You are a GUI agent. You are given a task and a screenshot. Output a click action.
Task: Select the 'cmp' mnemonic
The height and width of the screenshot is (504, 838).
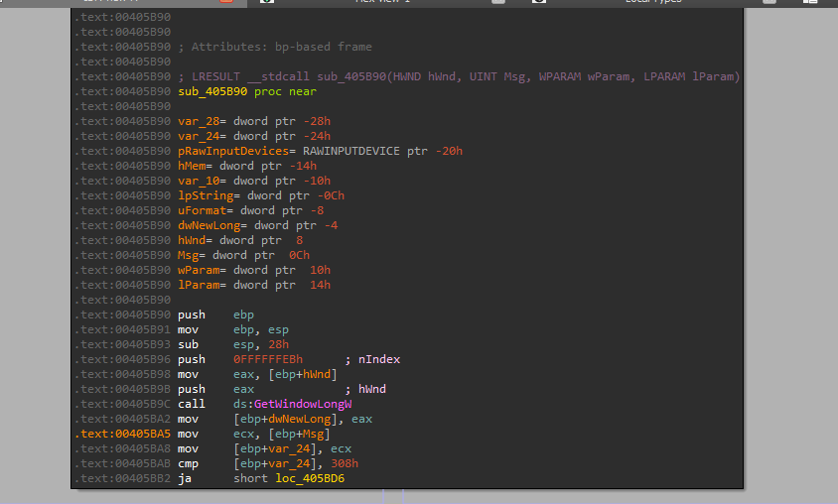188,464
